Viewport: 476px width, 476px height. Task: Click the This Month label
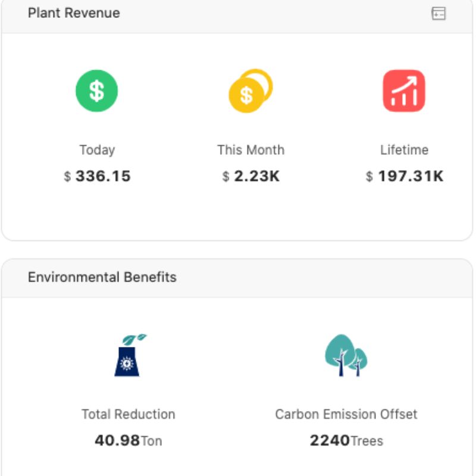click(x=250, y=150)
